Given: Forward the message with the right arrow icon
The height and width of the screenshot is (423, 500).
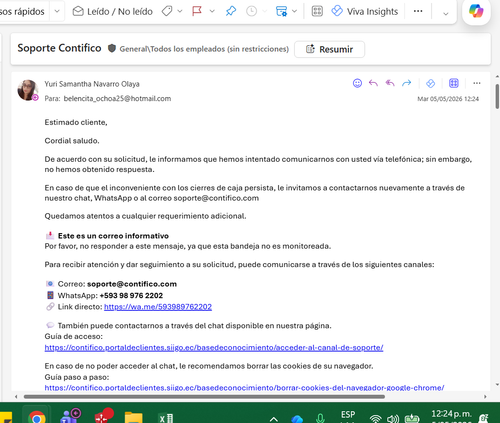Looking at the screenshot, I should pos(407,83).
